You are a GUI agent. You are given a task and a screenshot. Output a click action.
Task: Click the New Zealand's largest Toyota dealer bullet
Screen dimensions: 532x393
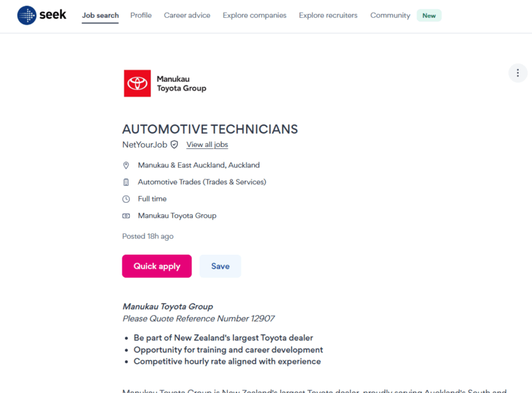point(223,338)
